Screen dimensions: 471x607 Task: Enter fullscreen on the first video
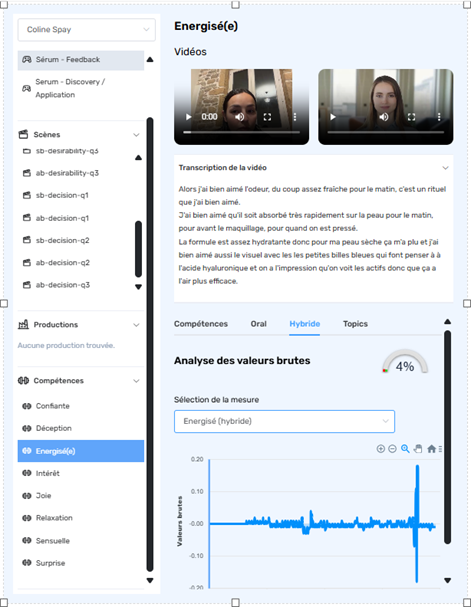point(267,117)
